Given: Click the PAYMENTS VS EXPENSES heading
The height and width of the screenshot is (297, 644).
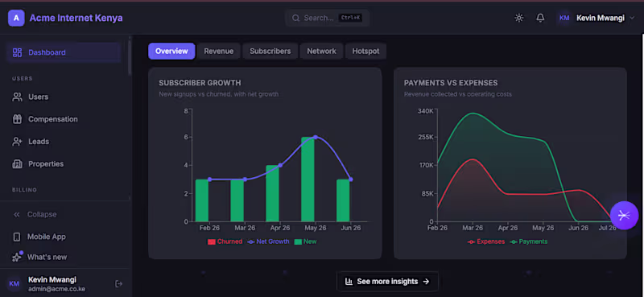Looking at the screenshot, I should coord(451,83).
